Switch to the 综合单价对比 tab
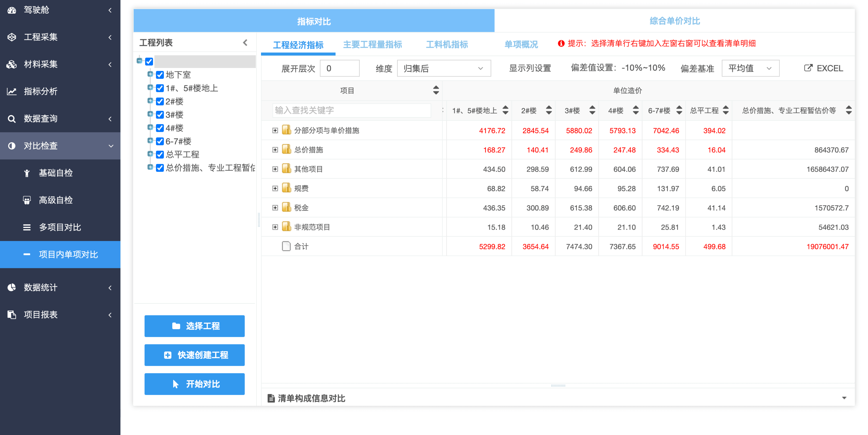868x435 pixels. 675,21
